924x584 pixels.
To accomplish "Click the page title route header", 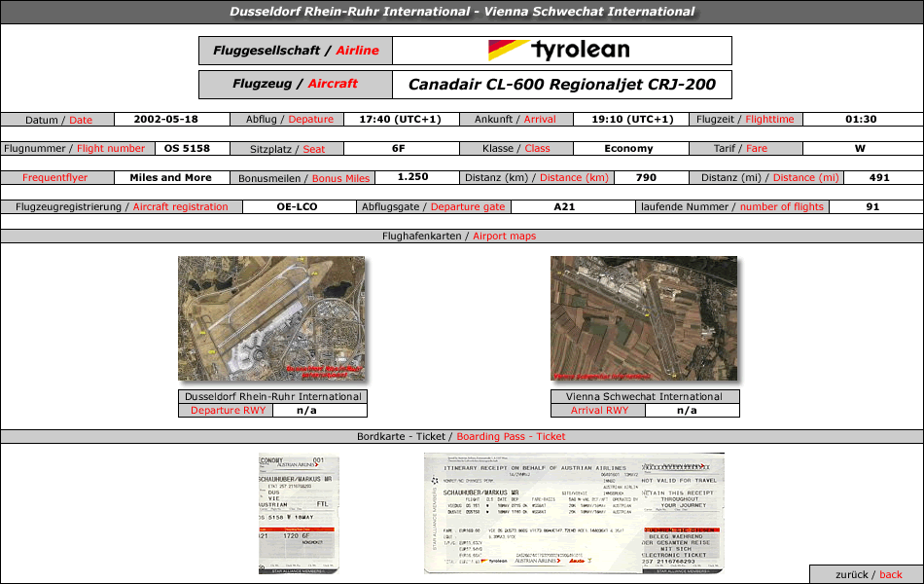I will (462, 12).
